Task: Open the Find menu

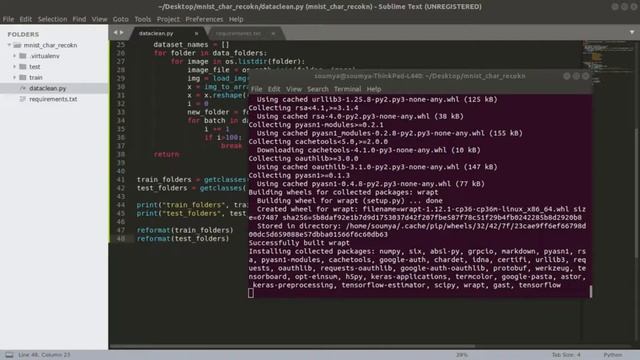Action: (x=79, y=19)
